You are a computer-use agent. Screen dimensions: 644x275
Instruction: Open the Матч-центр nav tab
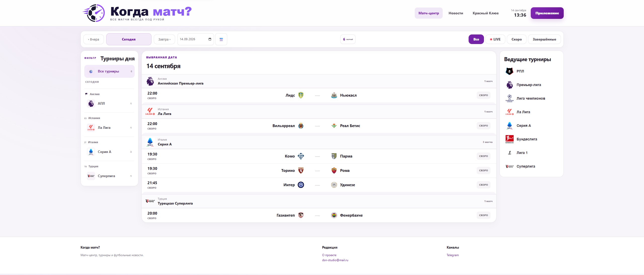tap(429, 13)
